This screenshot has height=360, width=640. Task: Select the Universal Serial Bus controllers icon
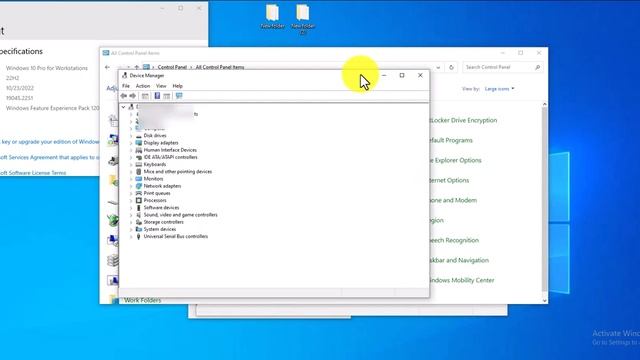pos(138,236)
